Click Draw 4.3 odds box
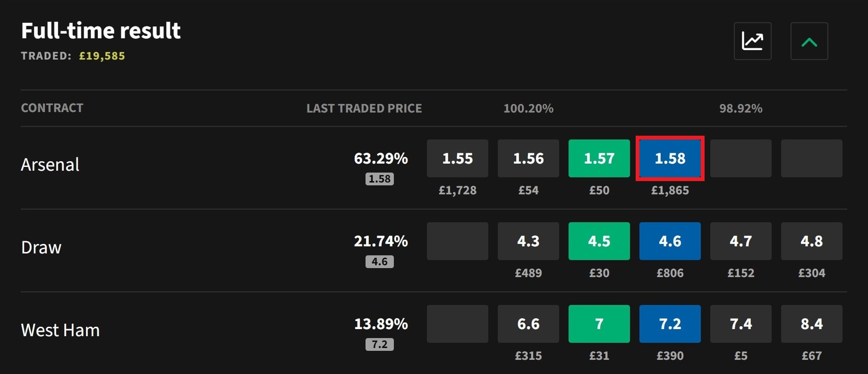Screen dimensions: 868x374 (528, 241)
